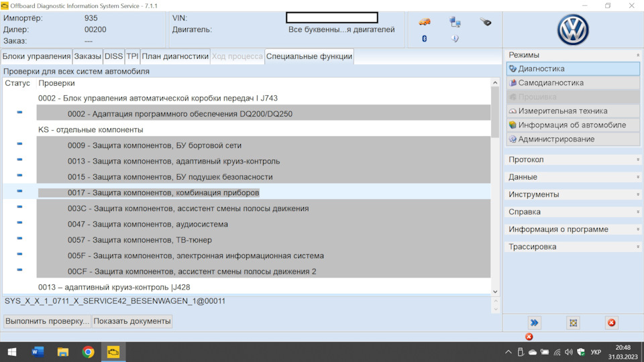This screenshot has width=644, height=362.
Task: Click the ignition key icon
Action: 486,21
